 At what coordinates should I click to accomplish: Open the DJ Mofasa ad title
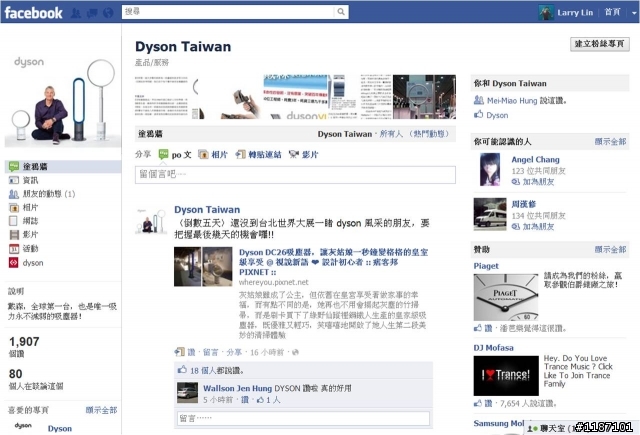[493, 348]
